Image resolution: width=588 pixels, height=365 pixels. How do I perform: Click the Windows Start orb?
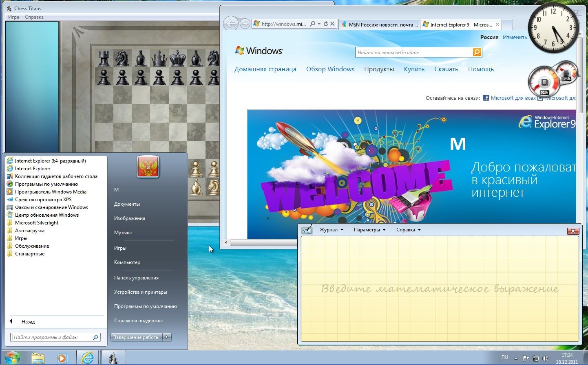point(12,358)
